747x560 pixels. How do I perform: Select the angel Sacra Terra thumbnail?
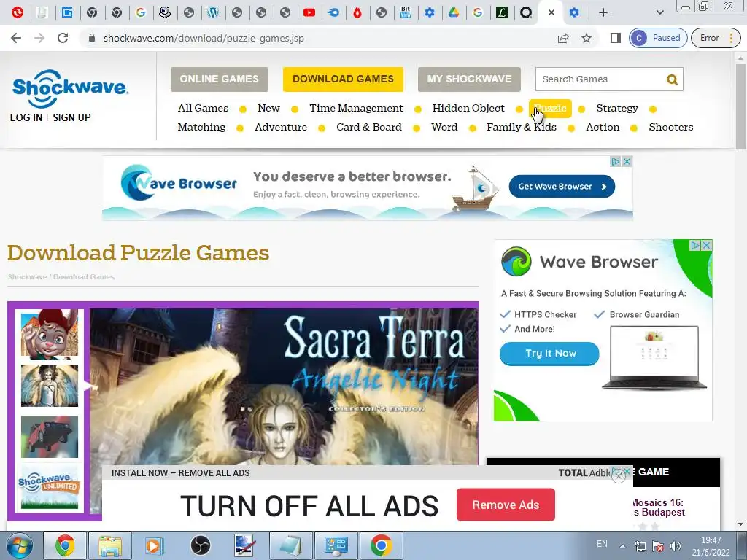50,385
